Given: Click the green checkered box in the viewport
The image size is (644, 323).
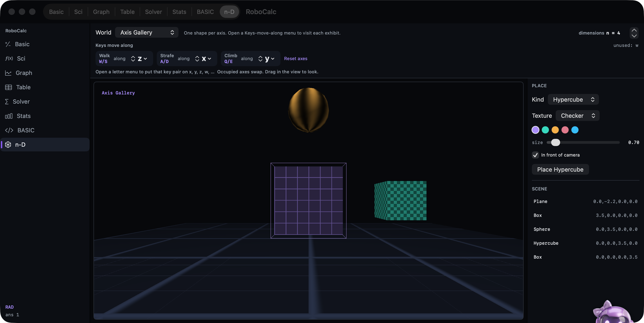Looking at the screenshot, I should [x=400, y=201].
